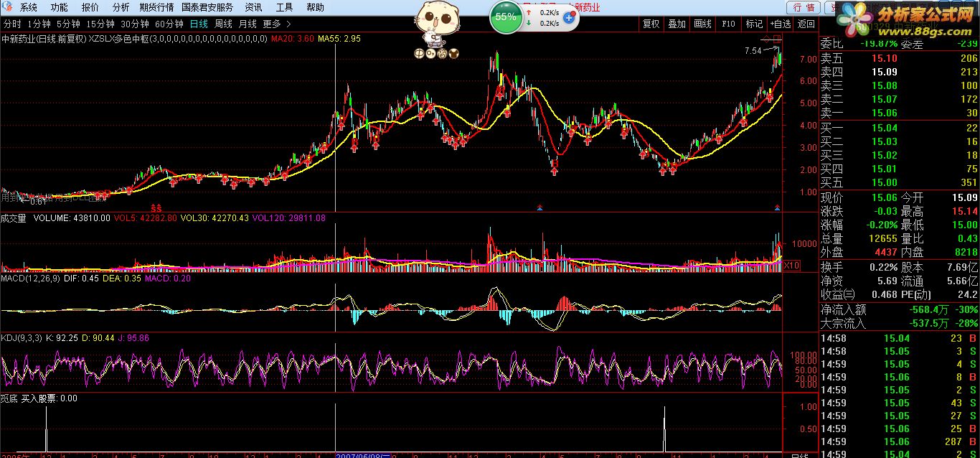Click the 卖五 15.10 order row

coord(900,58)
